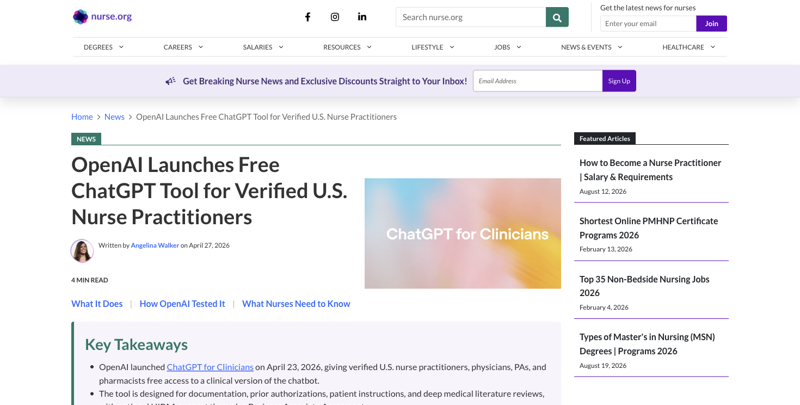Viewport: 800px width, 405px height.
Task: Expand the Healthcare menu chevron
Action: click(713, 47)
